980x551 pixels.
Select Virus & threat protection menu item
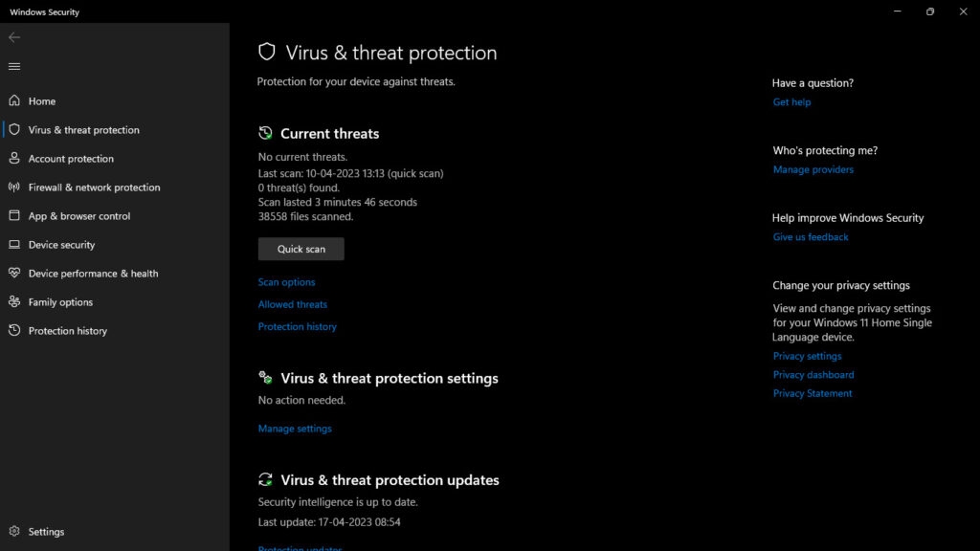click(x=83, y=130)
